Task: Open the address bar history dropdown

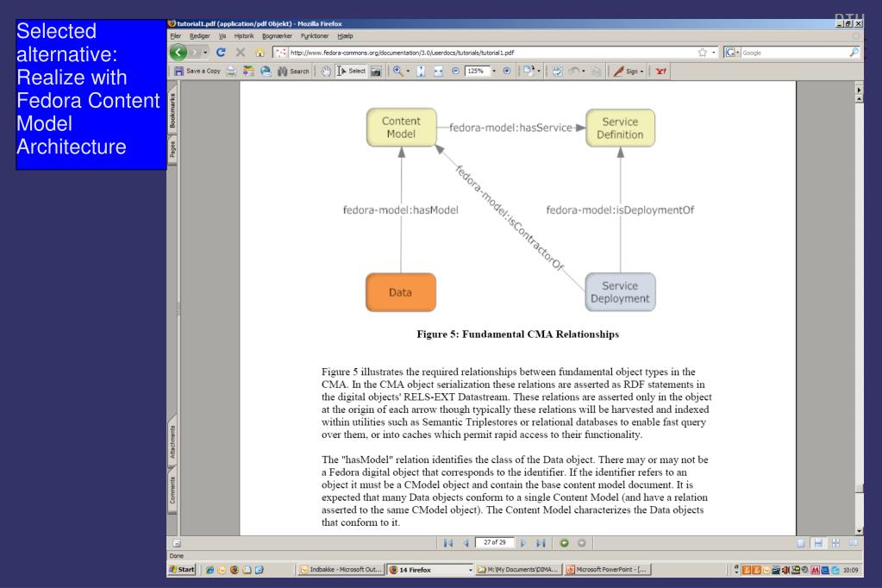Action: [x=714, y=53]
